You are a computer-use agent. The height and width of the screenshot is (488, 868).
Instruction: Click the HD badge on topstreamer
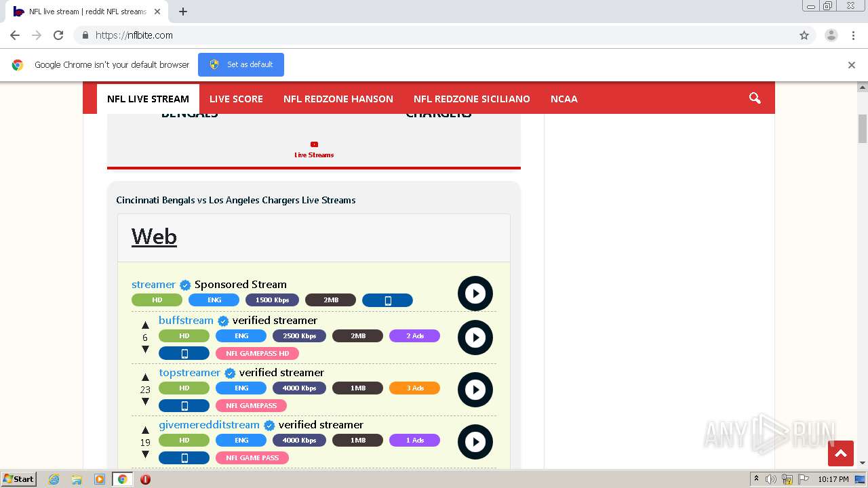pyautogui.click(x=184, y=388)
